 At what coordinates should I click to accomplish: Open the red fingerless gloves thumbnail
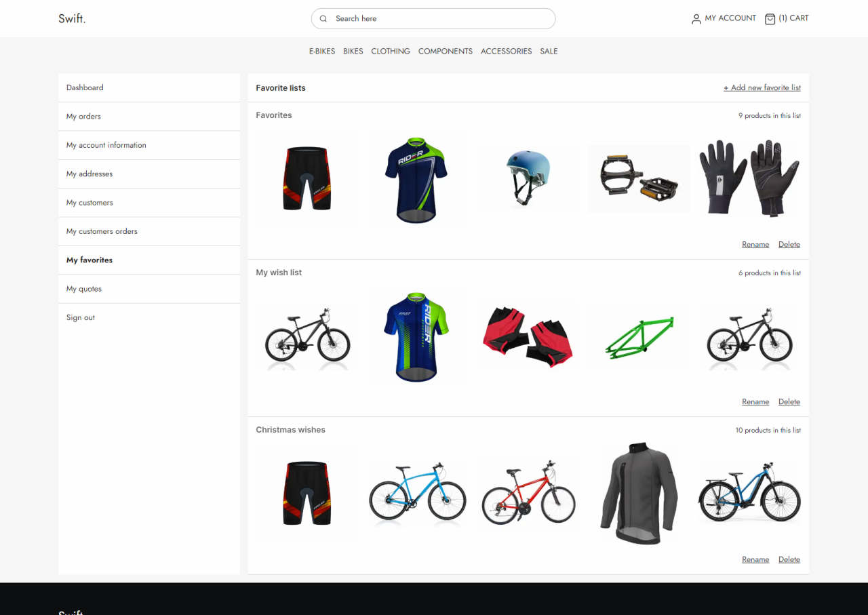point(528,336)
